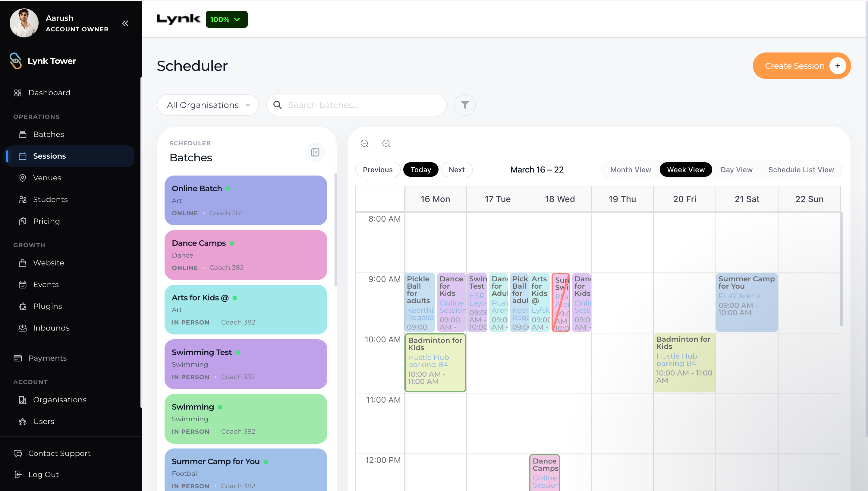
Task: Open Monday's Pickle Ball for adults session
Action: [420, 303]
